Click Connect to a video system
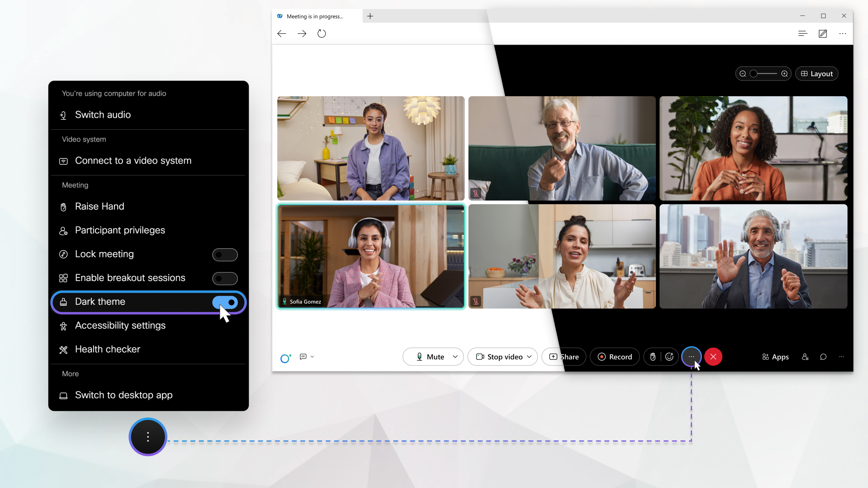 [133, 160]
